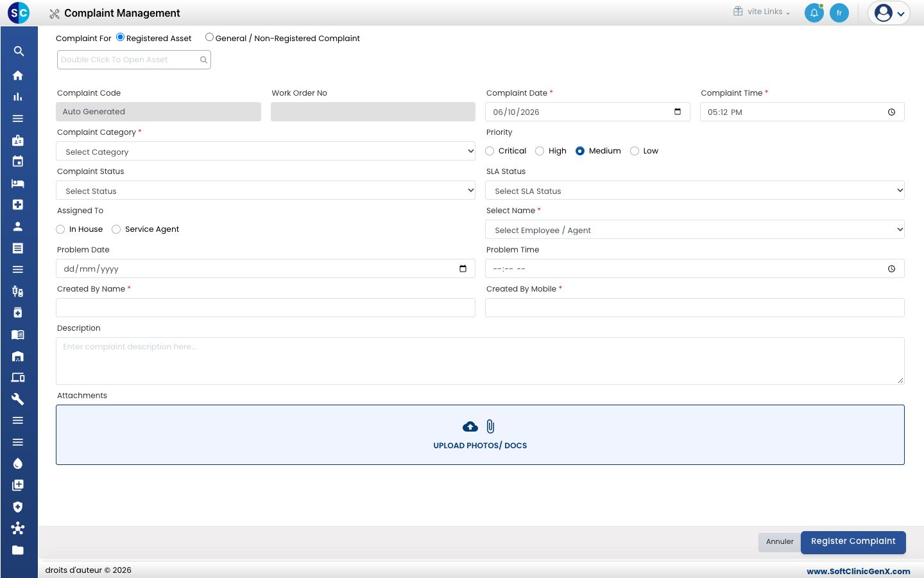
Task: Open the wrench maintenance icon in sidebar
Action: pyautogui.click(x=18, y=399)
